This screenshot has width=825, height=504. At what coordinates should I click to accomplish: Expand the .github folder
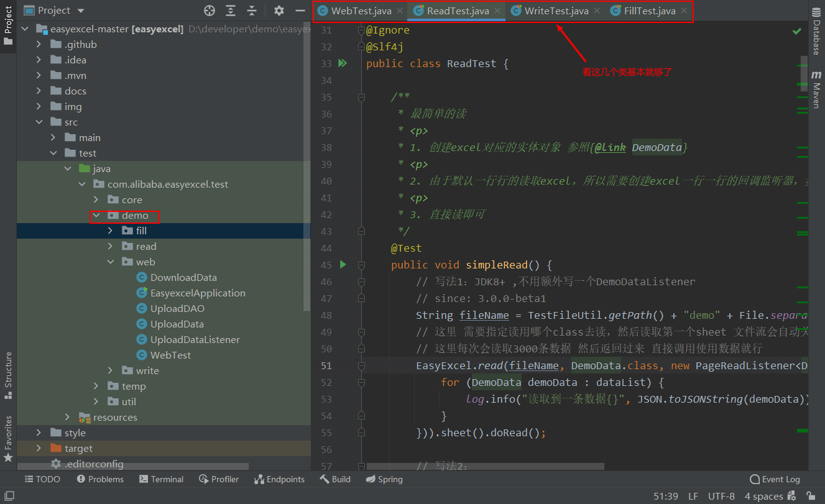pyautogui.click(x=39, y=44)
